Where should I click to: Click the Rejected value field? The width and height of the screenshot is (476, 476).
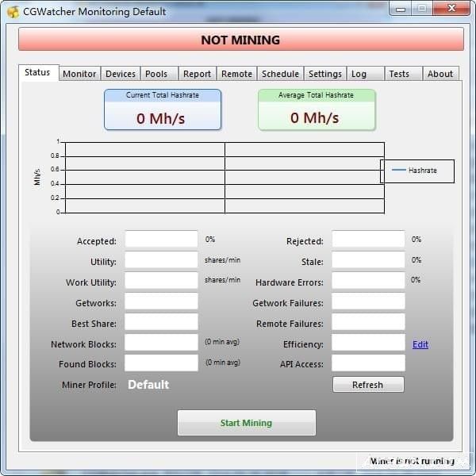(368, 240)
